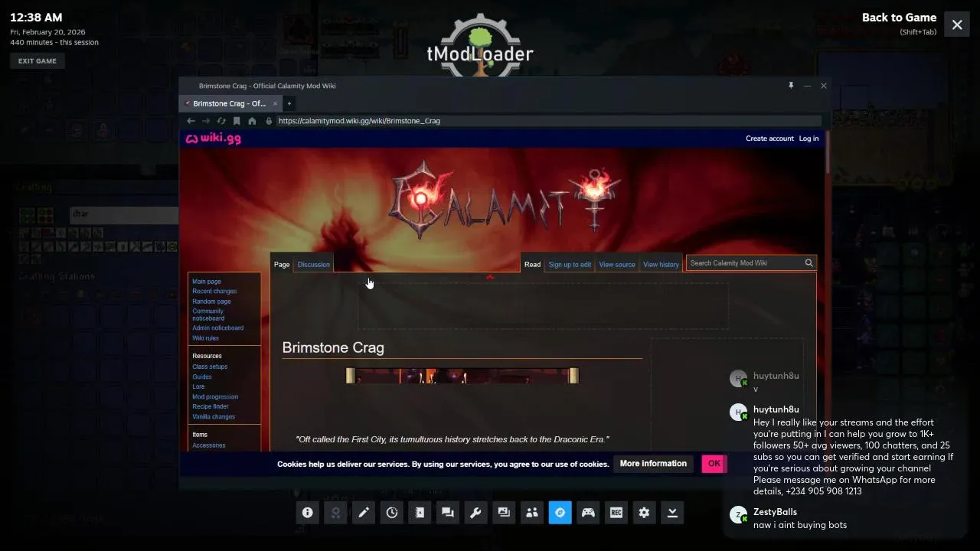Open Accessories sidebar link
Viewport: 980px width, 551px height.
click(209, 445)
